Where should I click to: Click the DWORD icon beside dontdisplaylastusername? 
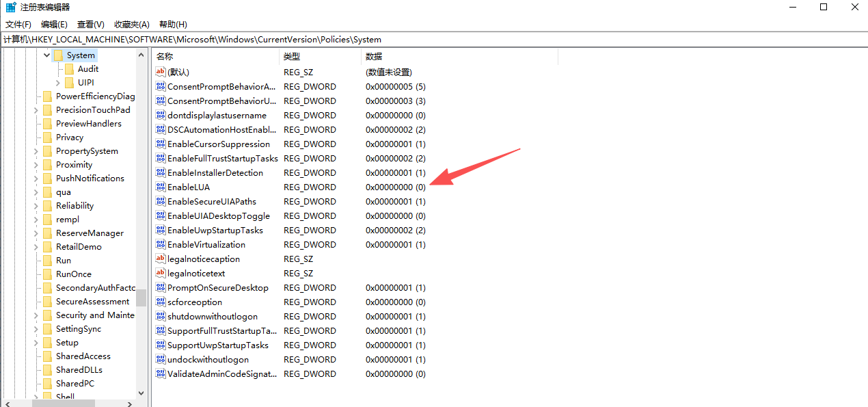click(x=161, y=115)
